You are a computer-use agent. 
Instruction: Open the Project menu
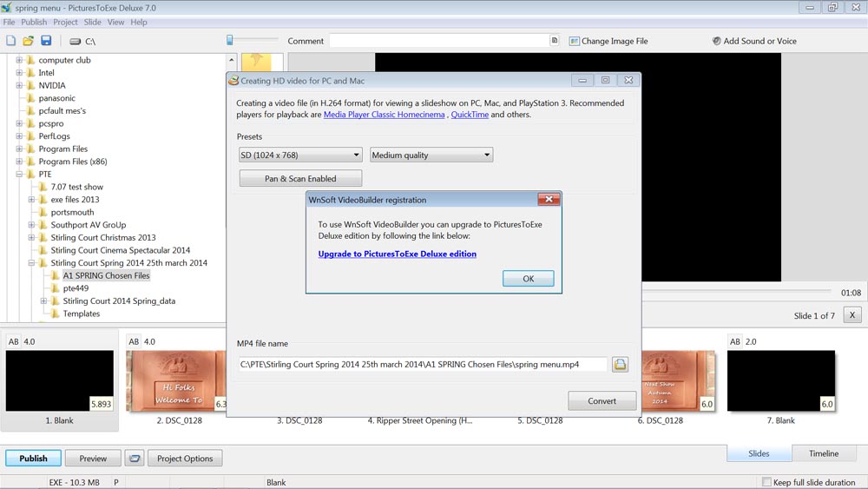click(65, 23)
